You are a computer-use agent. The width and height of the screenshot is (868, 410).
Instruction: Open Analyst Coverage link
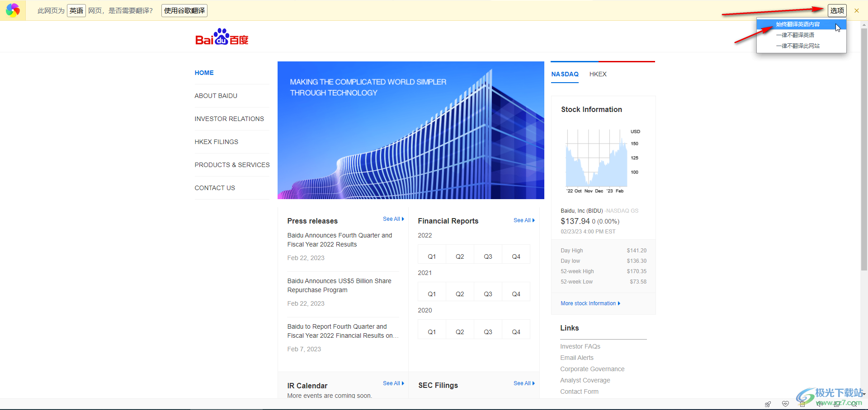coord(585,380)
